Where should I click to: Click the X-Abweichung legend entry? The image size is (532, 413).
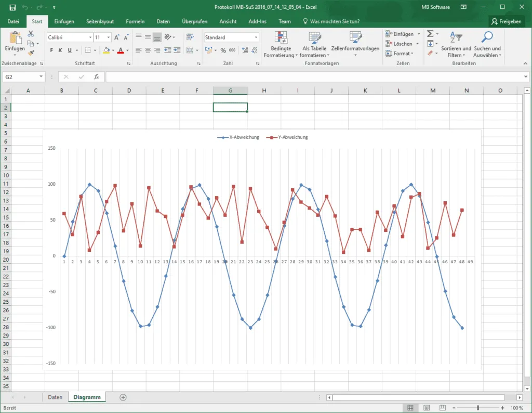click(x=238, y=137)
